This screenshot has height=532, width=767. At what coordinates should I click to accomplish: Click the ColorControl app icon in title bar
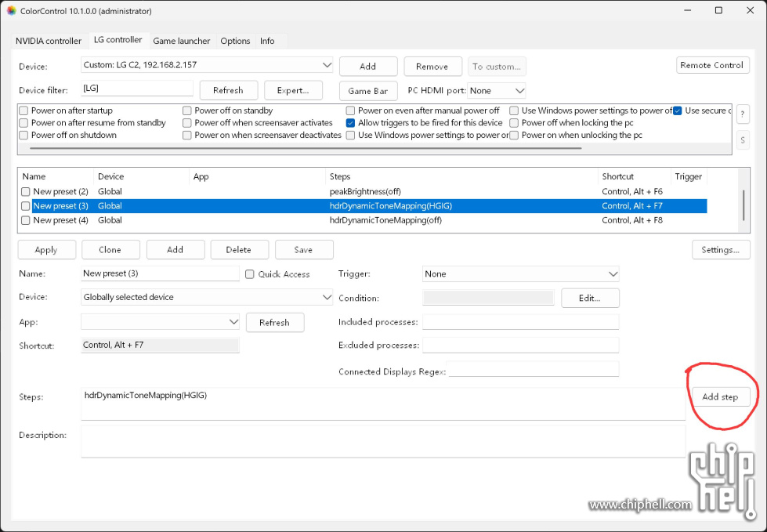point(11,10)
